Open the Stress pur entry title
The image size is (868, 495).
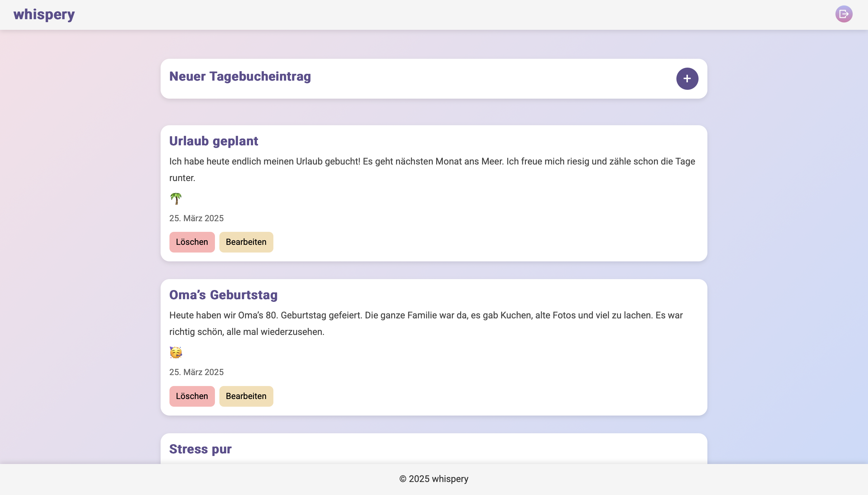tap(200, 449)
